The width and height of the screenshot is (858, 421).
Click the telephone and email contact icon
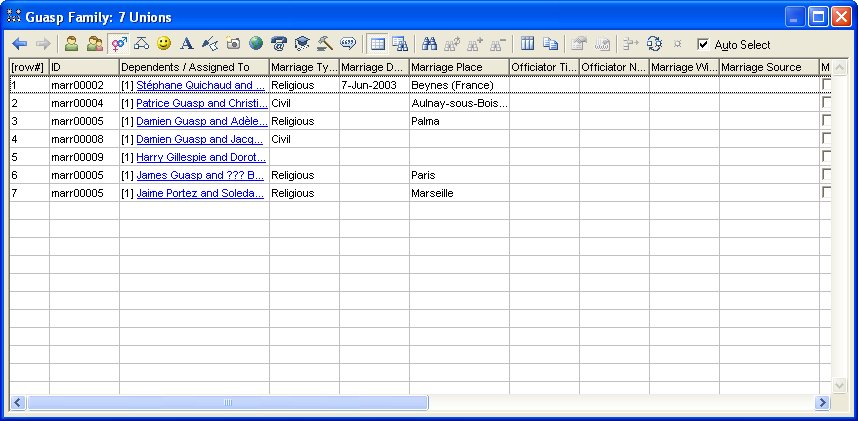(279, 44)
